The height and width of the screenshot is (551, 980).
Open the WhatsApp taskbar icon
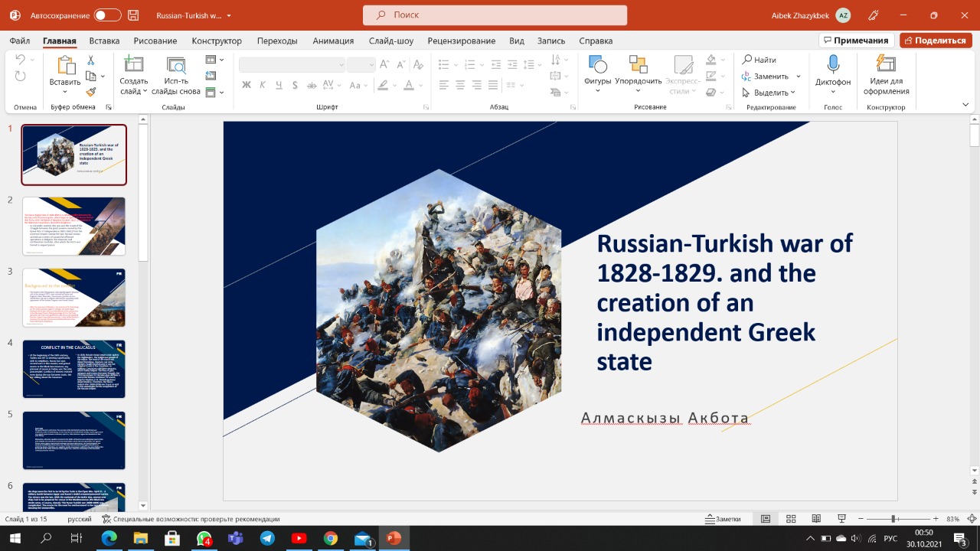204,539
